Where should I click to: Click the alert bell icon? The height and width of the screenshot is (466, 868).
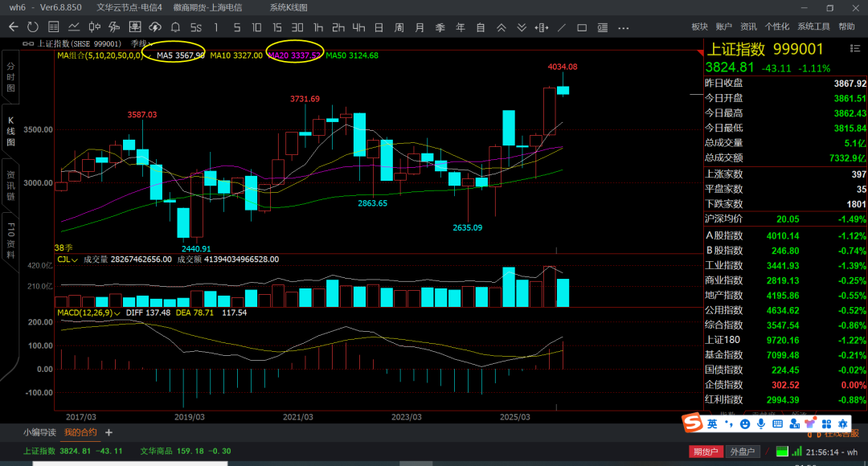[174, 27]
